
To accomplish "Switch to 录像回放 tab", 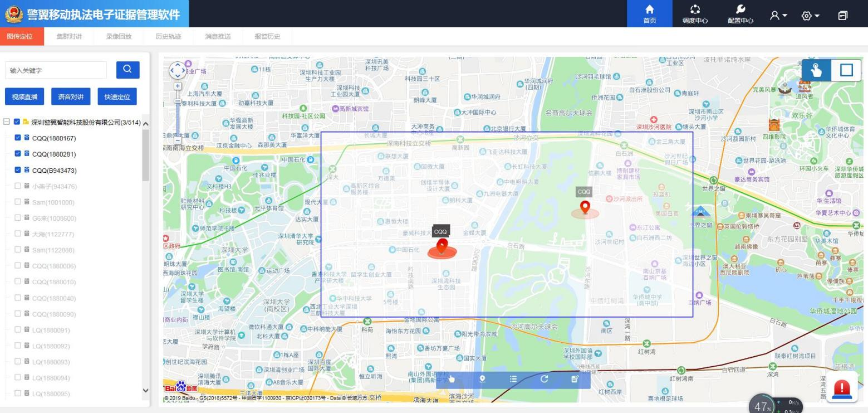I will pos(119,36).
